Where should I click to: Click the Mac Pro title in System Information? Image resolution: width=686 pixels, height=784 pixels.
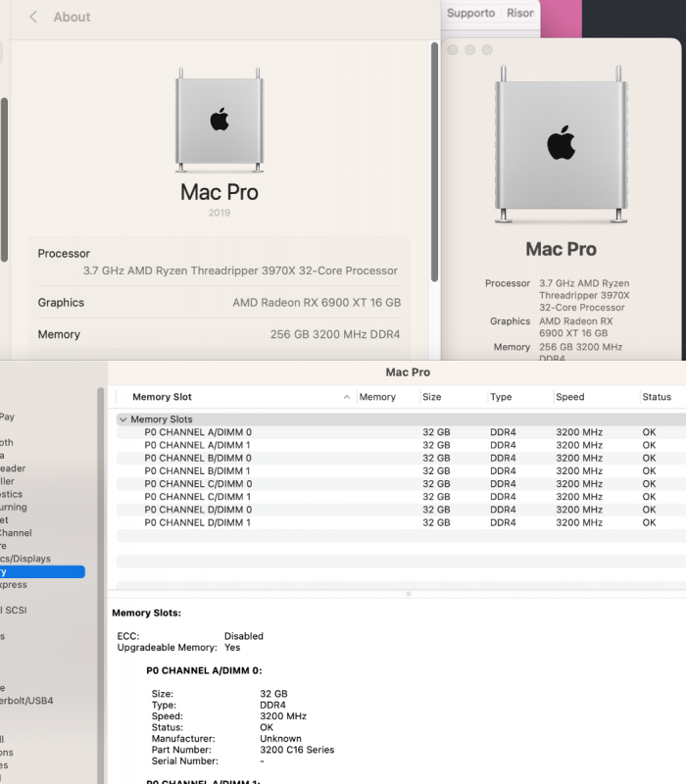click(408, 372)
